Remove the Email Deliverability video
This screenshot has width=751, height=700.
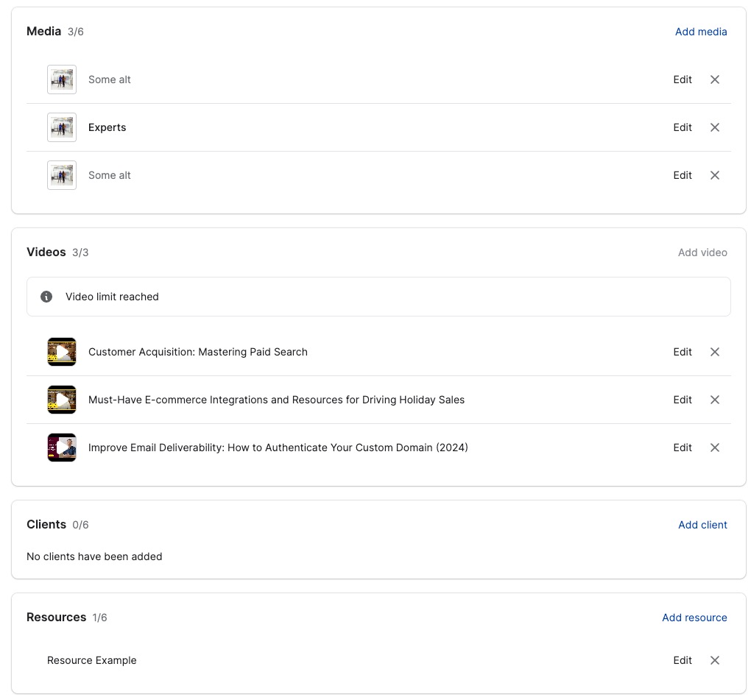[714, 448]
